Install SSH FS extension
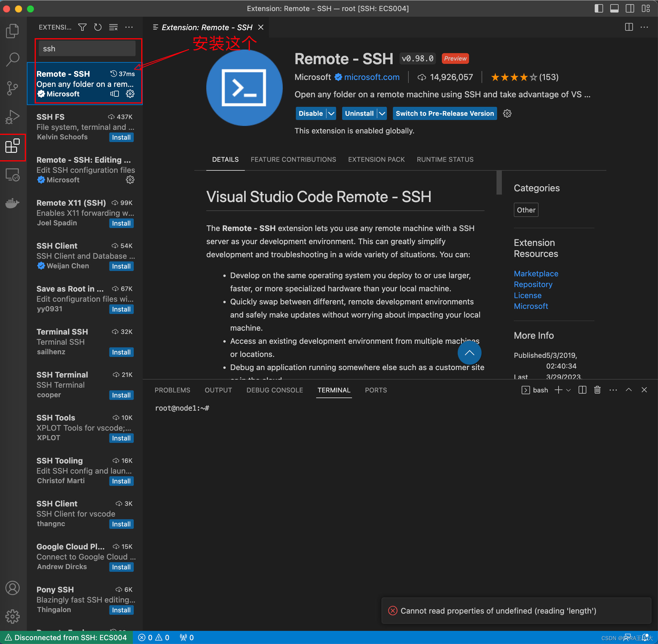The height and width of the screenshot is (644, 658). (121, 137)
